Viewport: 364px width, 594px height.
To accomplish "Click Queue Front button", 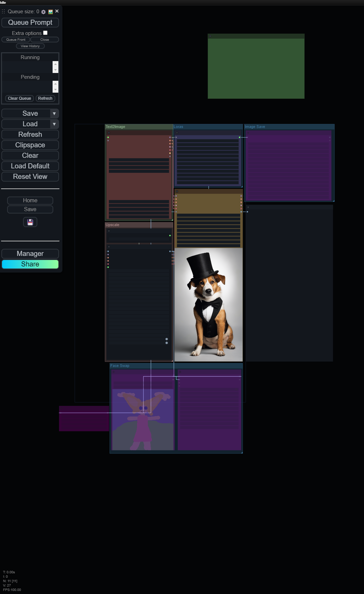I will tap(16, 40).
